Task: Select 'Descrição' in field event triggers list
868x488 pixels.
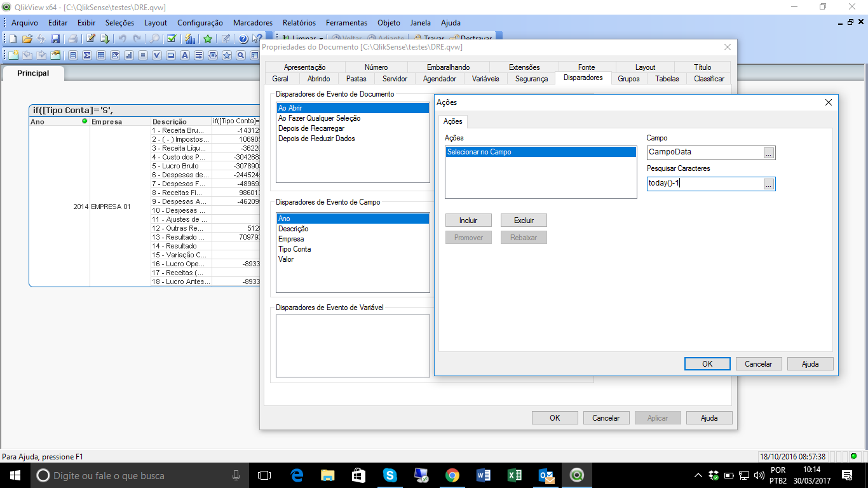Action: (x=353, y=229)
